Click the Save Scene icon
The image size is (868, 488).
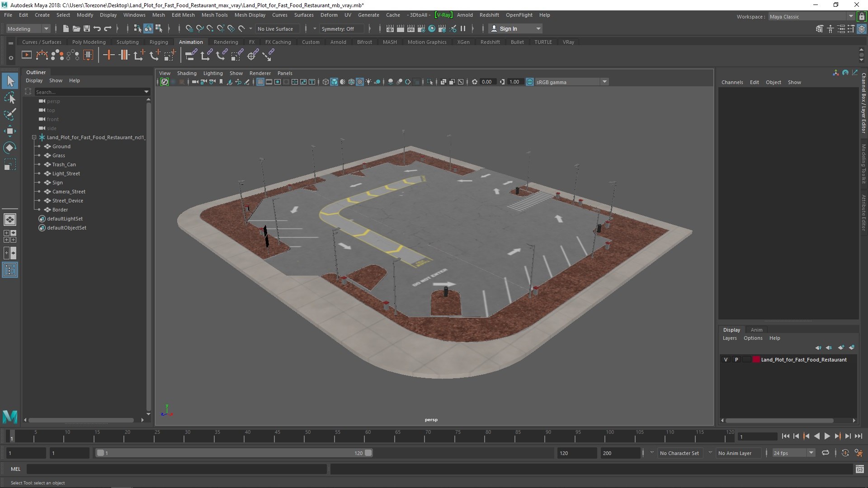pyautogui.click(x=87, y=29)
